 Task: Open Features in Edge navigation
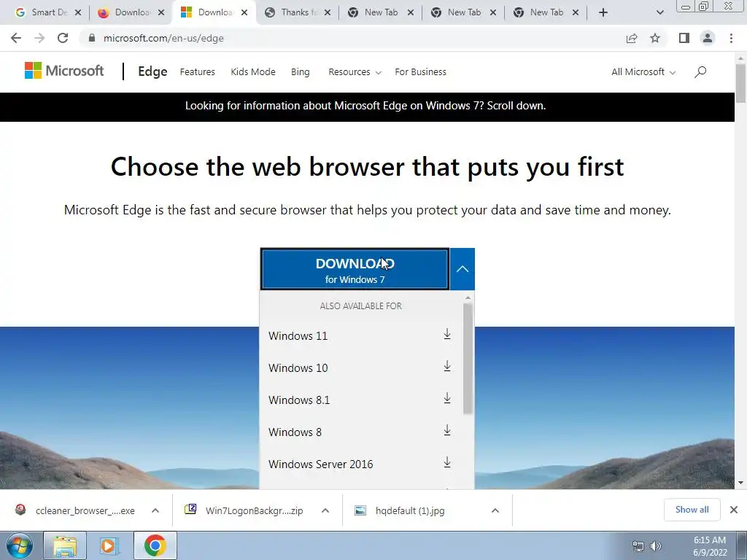(x=197, y=72)
